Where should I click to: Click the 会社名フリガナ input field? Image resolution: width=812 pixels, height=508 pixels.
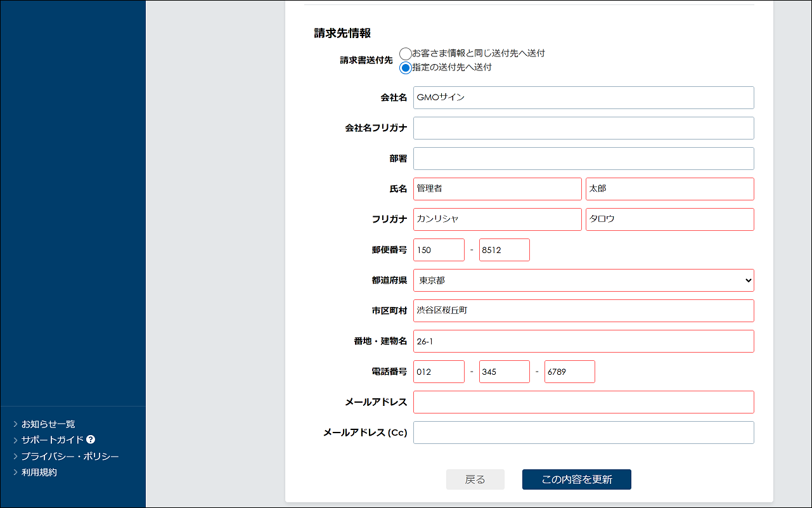[583, 128]
